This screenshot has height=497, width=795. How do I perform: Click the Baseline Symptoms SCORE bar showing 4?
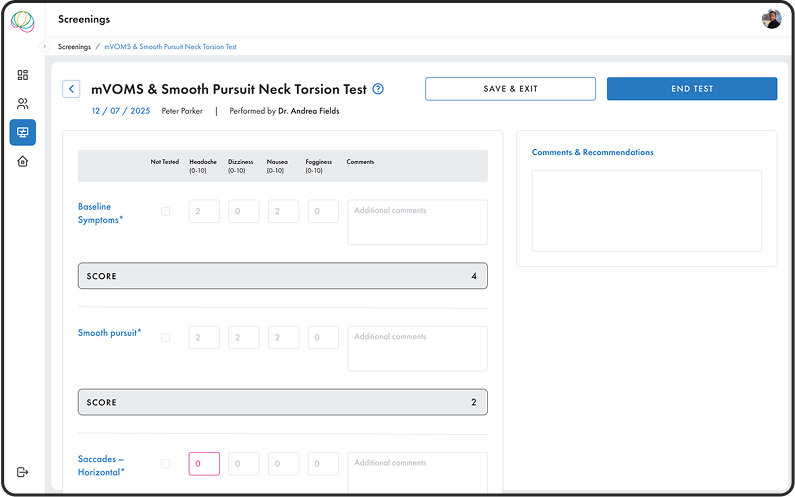282,276
